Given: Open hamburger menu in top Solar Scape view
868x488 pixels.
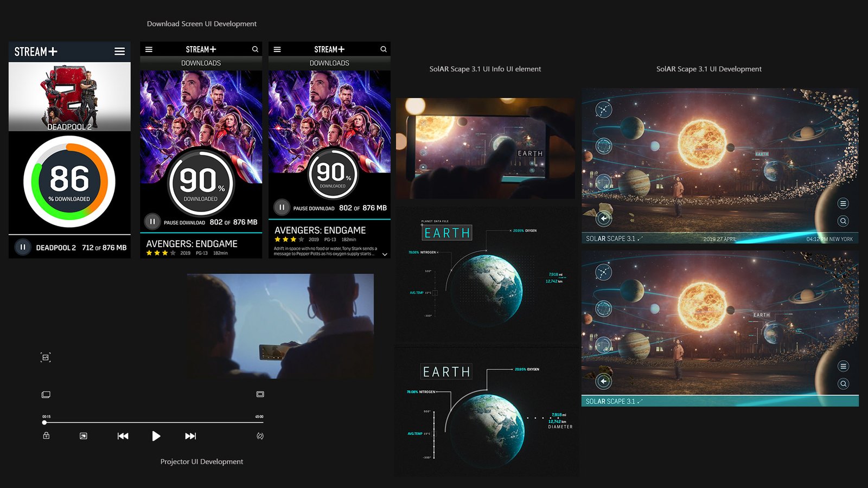Looking at the screenshot, I should click(843, 203).
